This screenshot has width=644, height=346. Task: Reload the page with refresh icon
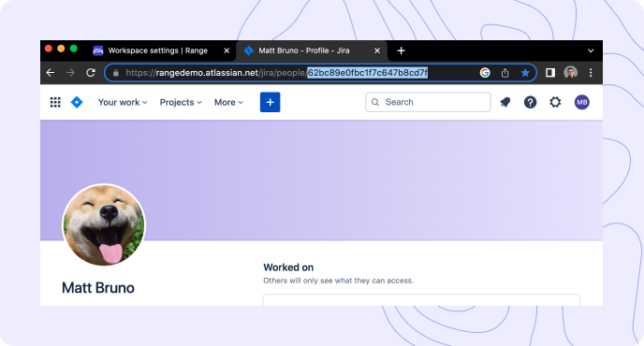[91, 73]
